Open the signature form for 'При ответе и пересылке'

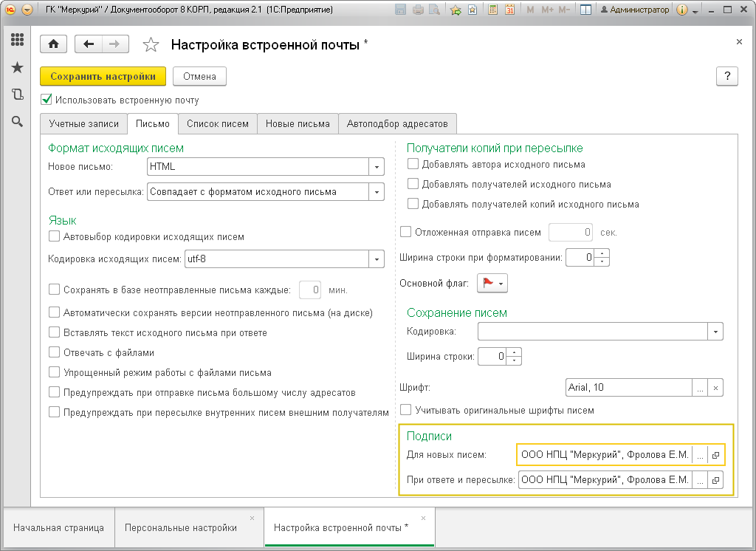pyautogui.click(x=715, y=480)
